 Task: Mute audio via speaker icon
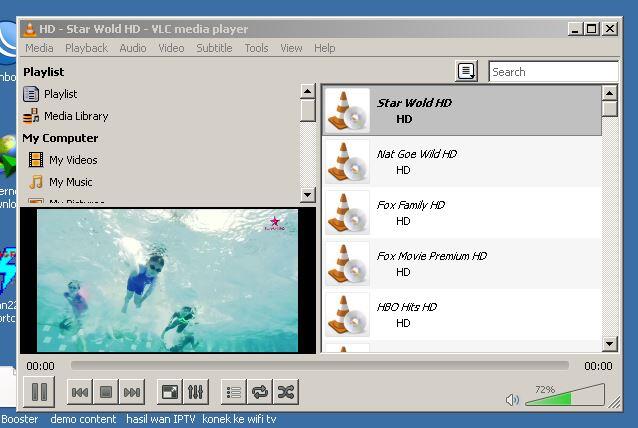pyautogui.click(x=512, y=400)
